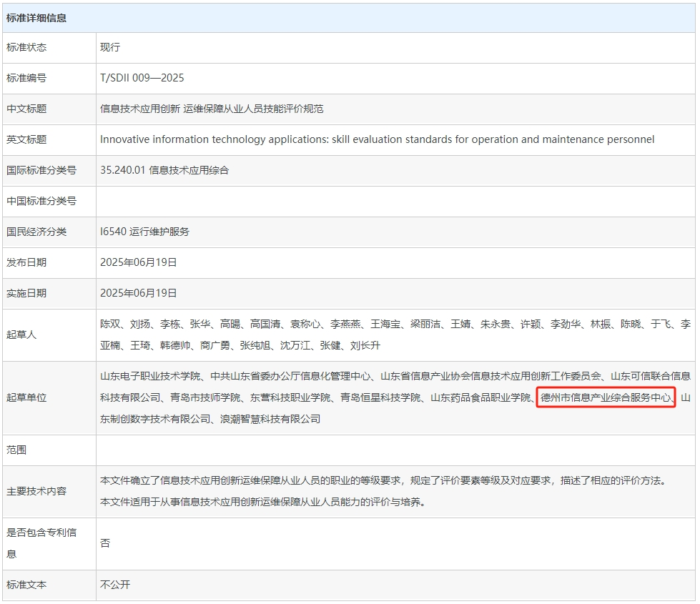Click the organization '青岛恒星科技学院'

[x=380, y=397]
